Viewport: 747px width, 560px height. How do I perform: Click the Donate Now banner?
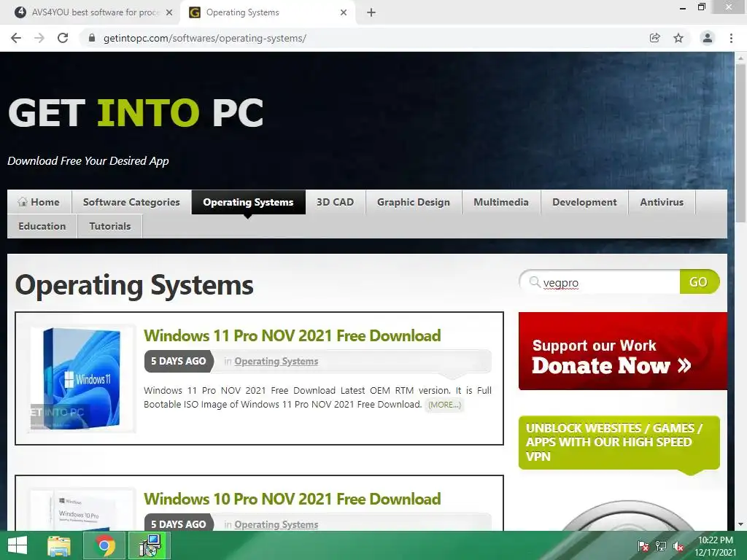(623, 351)
